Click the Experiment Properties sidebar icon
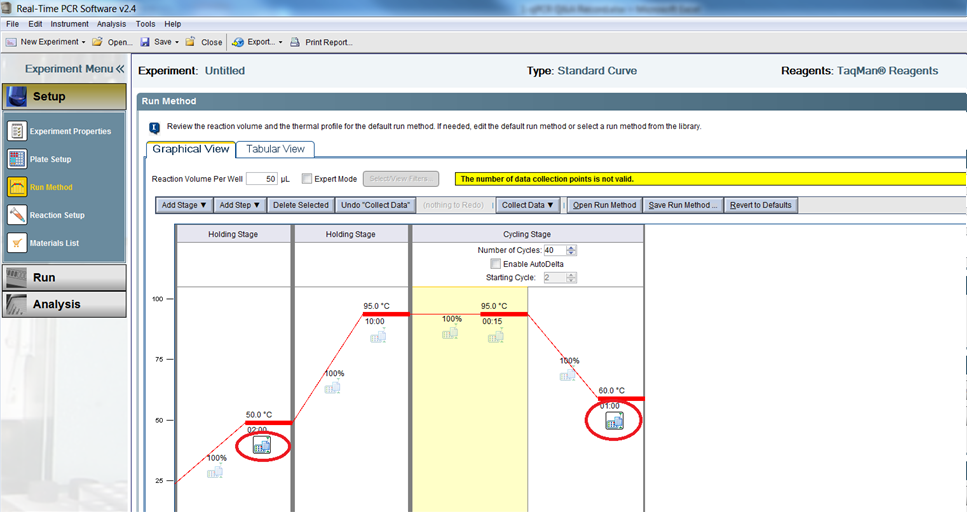This screenshot has width=967, height=512. coord(17,131)
